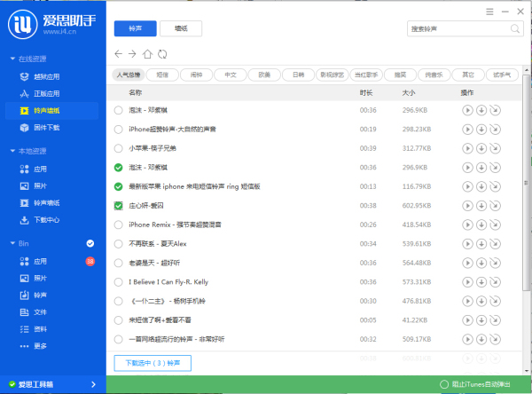Click the 下载选中(3)铃声 button
Viewport: 532px width, 394px height.
point(153,363)
